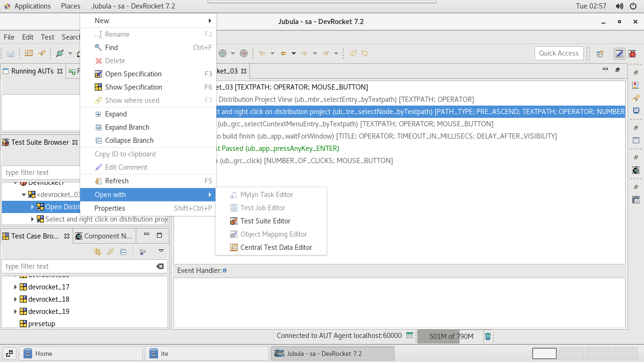
Task: Open dropdown arrow beside AUT Agent plug icon
Action: (x=70, y=53)
